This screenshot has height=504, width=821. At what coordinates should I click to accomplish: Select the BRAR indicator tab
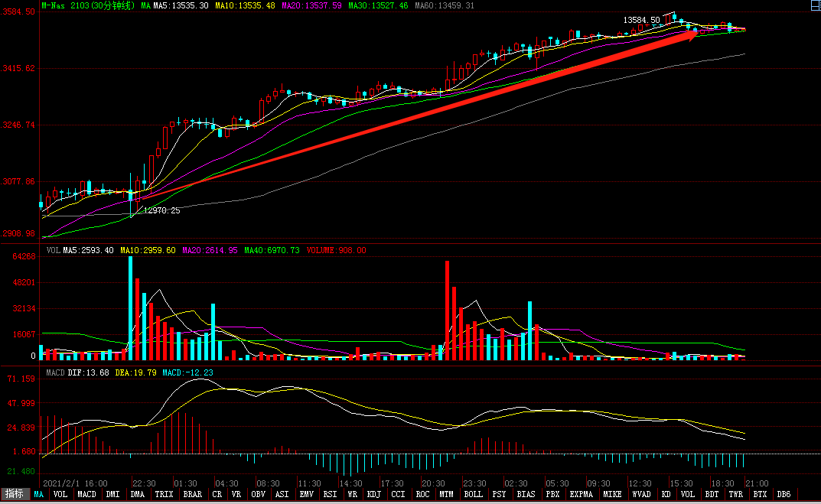tap(191, 495)
